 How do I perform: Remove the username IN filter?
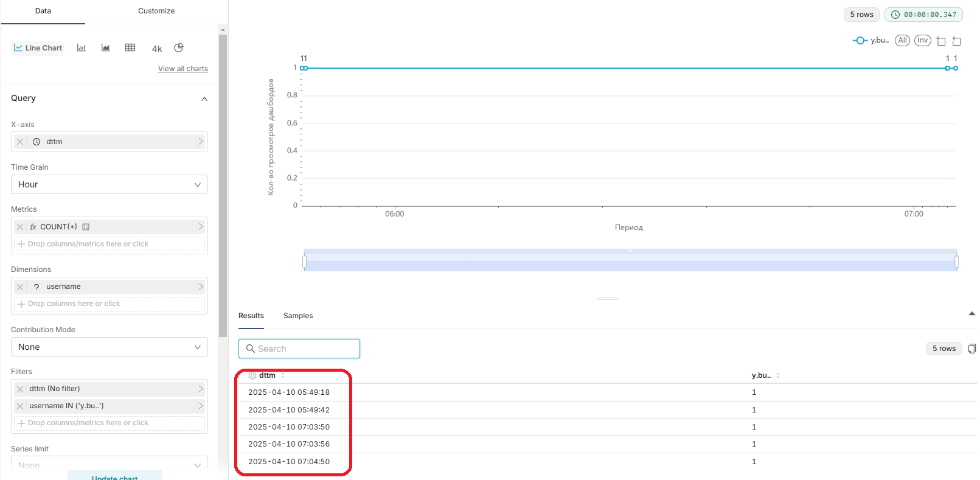[20, 406]
